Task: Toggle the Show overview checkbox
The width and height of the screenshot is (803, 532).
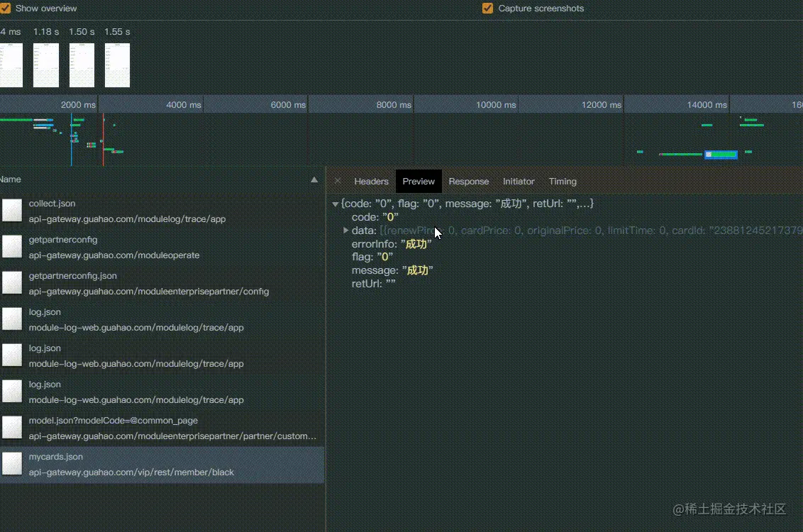Action: tap(5, 9)
